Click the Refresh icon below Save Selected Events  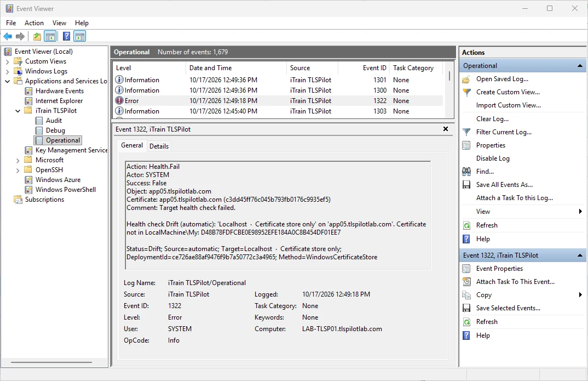(x=466, y=322)
